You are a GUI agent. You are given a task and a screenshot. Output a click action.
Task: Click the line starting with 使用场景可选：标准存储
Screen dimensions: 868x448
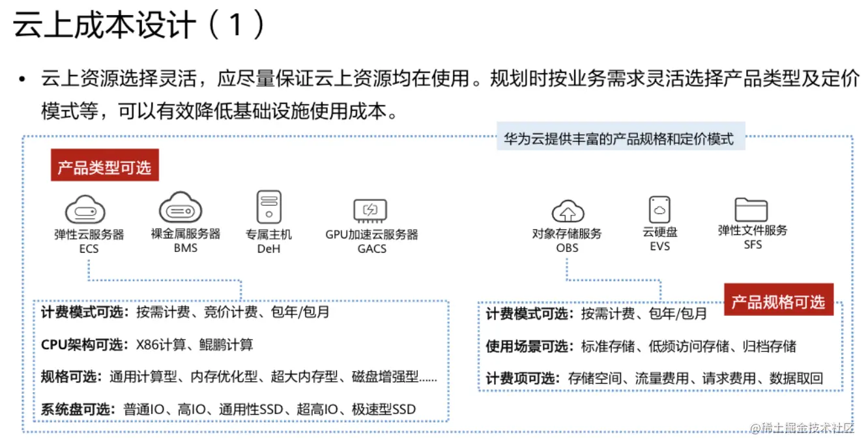[x=641, y=346]
